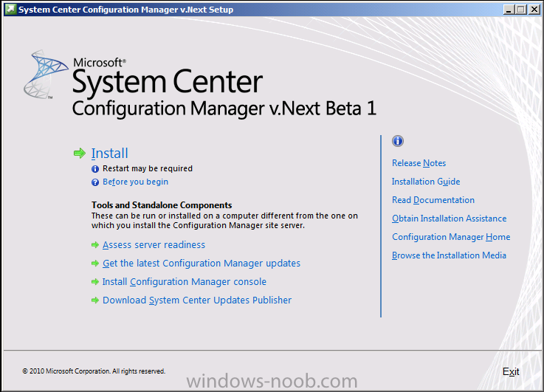Open Read Documentation link

tap(433, 200)
